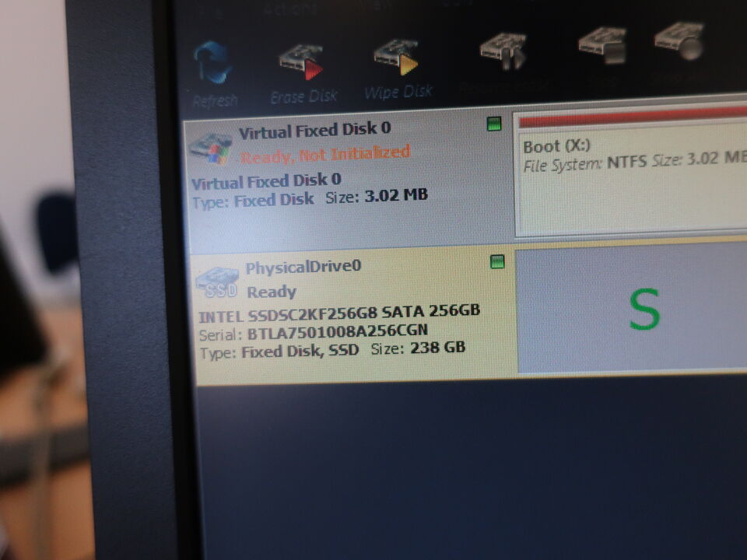Toggle the green checkbox for PhysicalDrive0
This screenshot has width=747, height=560.
coord(498,262)
